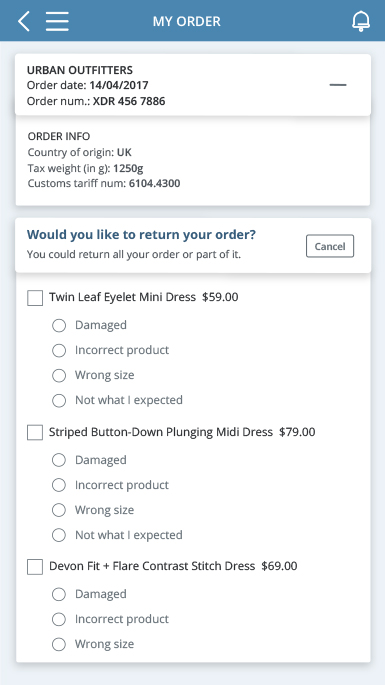Select Damaged for Striped Midi Dress

(59, 460)
